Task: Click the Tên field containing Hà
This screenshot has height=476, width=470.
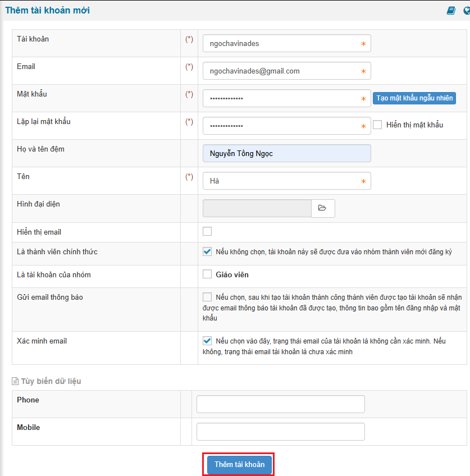Action: click(281, 181)
